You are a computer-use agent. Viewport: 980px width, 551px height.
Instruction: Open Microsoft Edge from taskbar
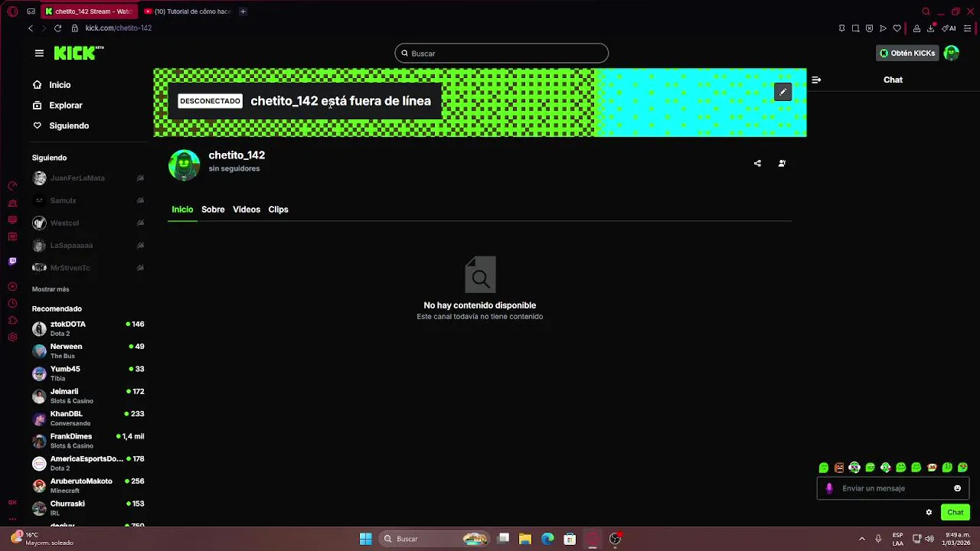pos(547,539)
